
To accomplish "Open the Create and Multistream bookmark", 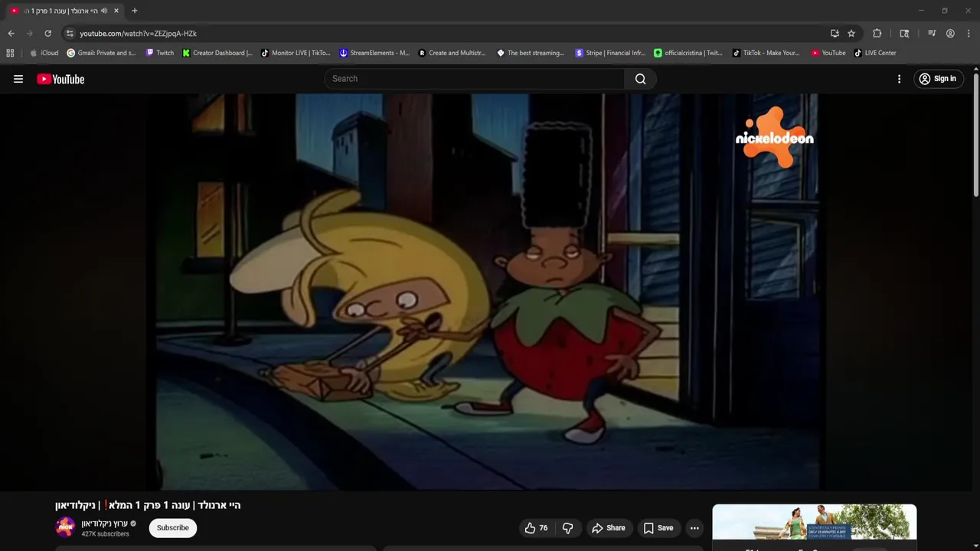I will pos(452,53).
